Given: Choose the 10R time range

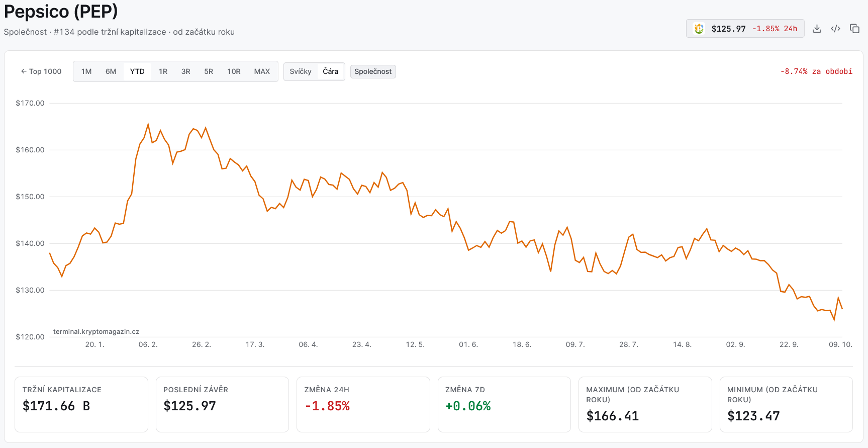Looking at the screenshot, I should [234, 71].
